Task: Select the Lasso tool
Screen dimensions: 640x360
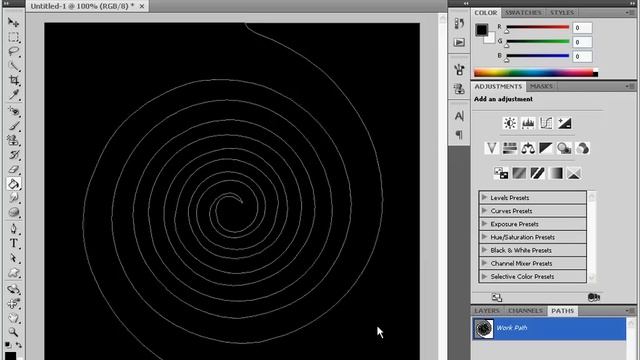Action: click(x=13, y=51)
